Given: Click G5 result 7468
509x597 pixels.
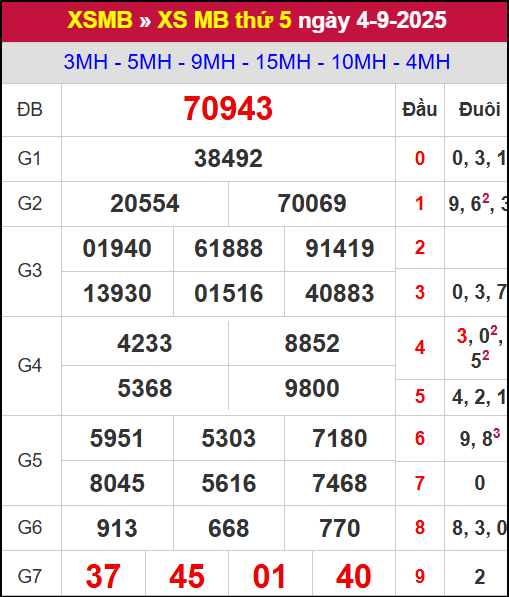Looking at the screenshot, I should pyautogui.click(x=340, y=483).
